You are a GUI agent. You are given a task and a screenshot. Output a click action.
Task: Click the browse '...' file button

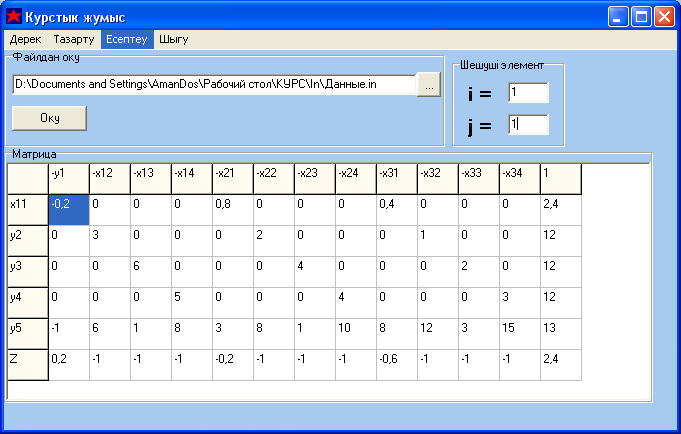click(429, 84)
